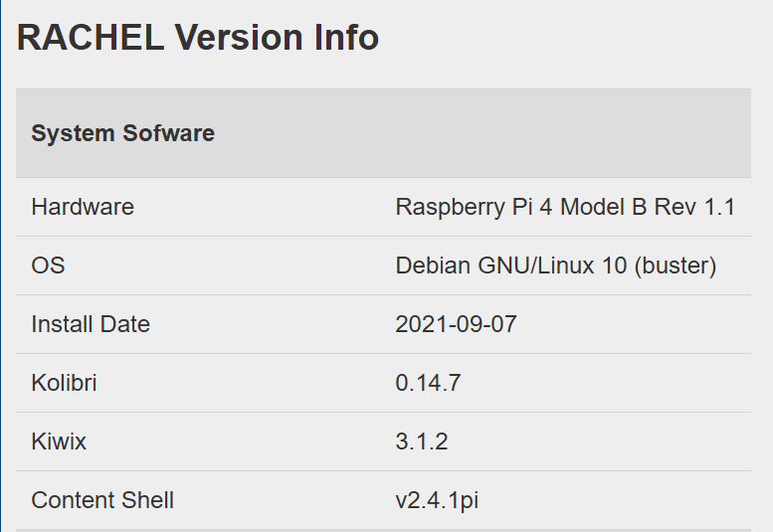The height and width of the screenshot is (532, 773).
Task: Select the Kiwix version 3.1.2
Action: click(422, 442)
